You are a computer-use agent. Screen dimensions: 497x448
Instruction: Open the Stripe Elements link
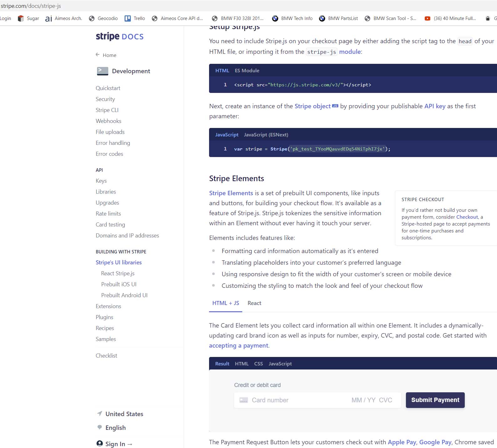(x=231, y=193)
